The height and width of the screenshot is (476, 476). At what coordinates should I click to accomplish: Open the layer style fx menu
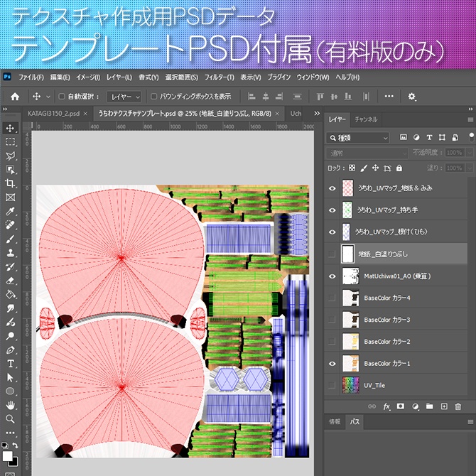click(x=386, y=406)
